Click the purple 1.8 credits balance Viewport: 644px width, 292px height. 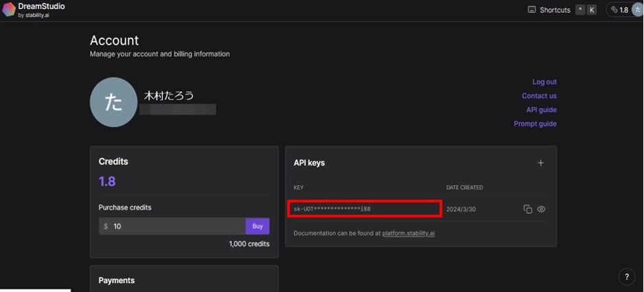coord(107,181)
